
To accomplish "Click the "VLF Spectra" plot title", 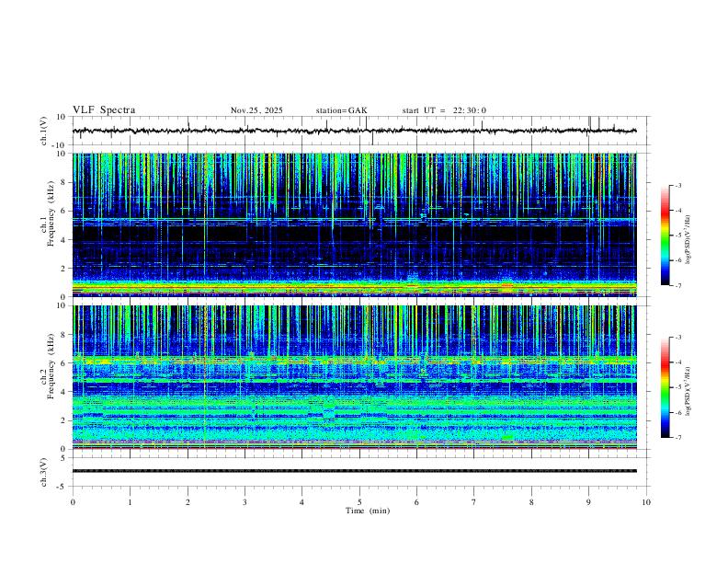I will click(104, 110).
